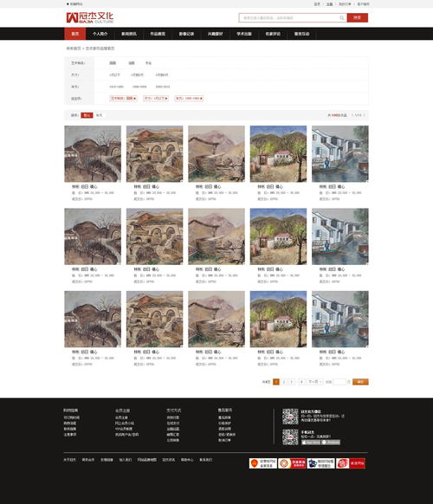Click the breadcrumb home link
Image resolution: width=433 pixels, height=504 pixels.
point(74,48)
